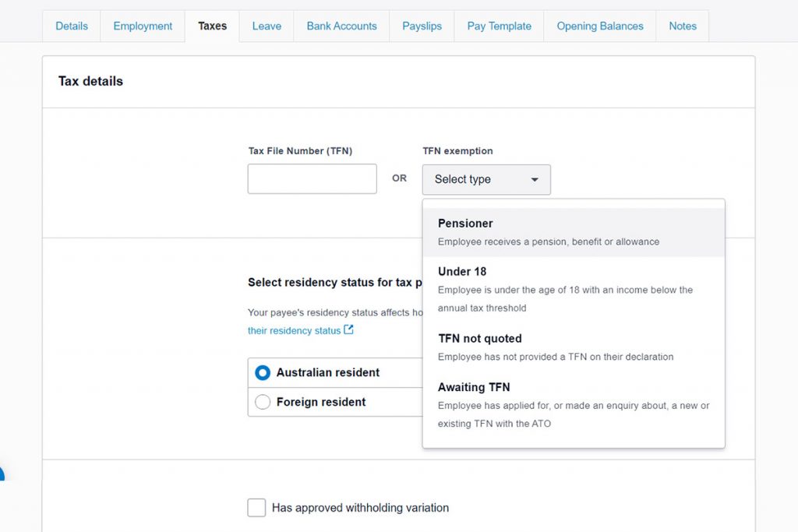The image size is (798, 532).
Task: Click the external link icon beside residency status
Action: tap(350, 330)
